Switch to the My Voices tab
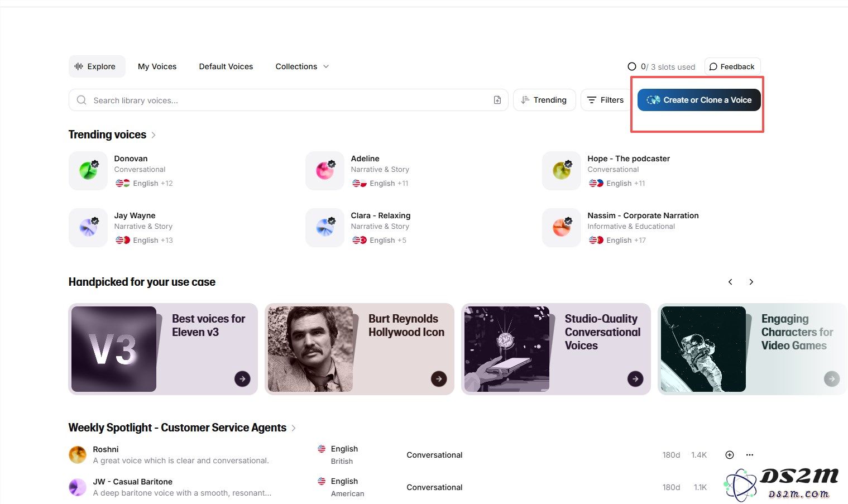The image size is (848, 504). click(157, 66)
